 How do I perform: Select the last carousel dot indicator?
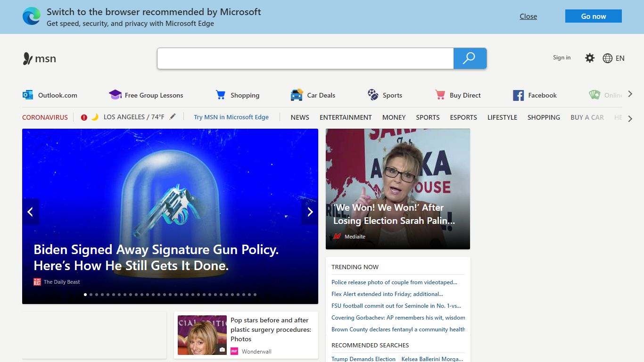click(255, 295)
